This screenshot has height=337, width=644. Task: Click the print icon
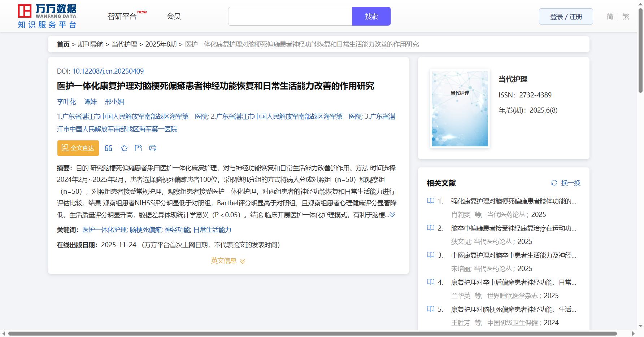pos(153,148)
